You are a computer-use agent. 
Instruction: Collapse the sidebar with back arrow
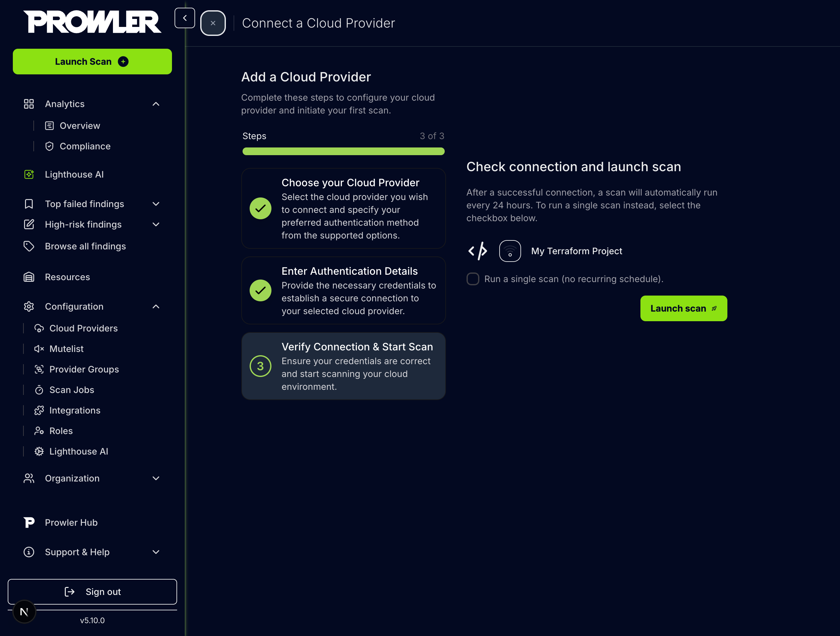coord(184,17)
